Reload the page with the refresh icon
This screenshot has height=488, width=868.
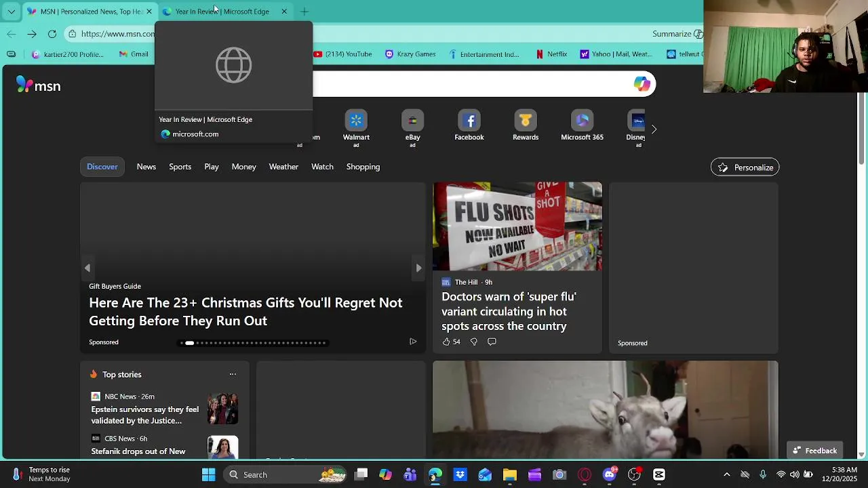[52, 34]
